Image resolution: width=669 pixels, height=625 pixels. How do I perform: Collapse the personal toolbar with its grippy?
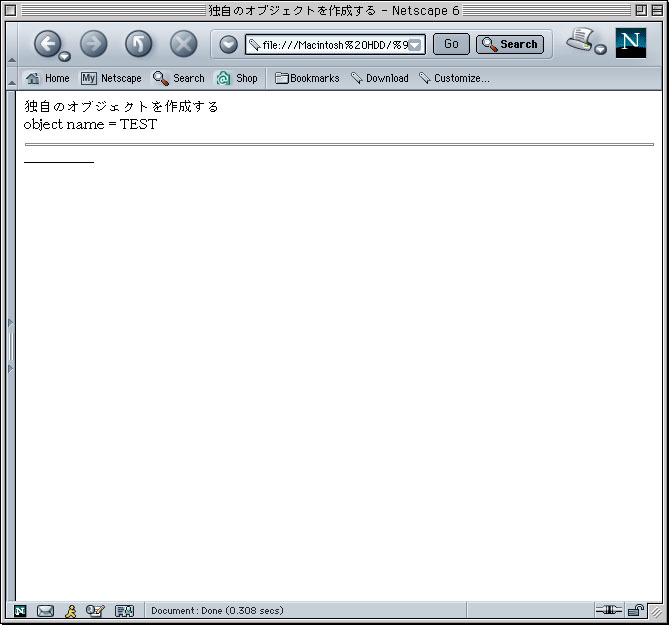tap(11, 78)
